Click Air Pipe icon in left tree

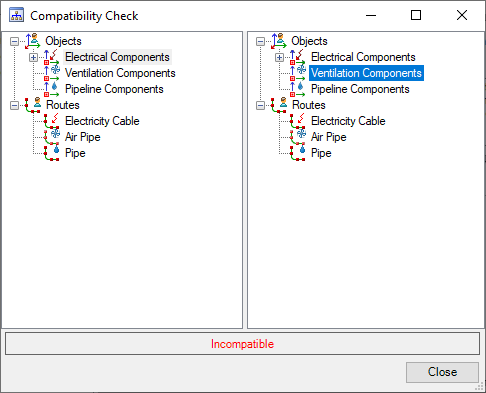52,137
